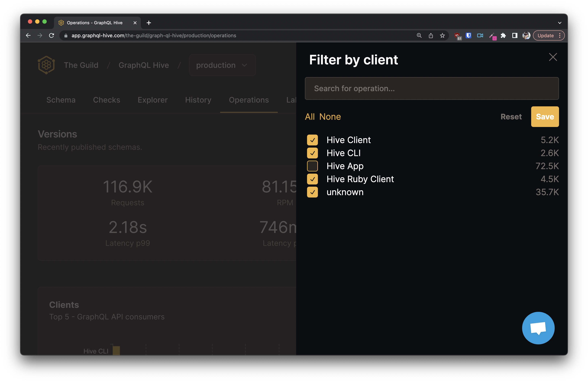This screenshot has width=588, height=382.
Task: Select None to clear all clients
Action: 330,116
